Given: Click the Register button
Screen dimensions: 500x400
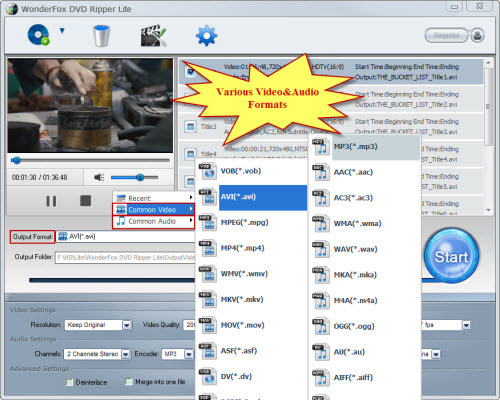Looking at the screenshot, I should click(446, 35).
